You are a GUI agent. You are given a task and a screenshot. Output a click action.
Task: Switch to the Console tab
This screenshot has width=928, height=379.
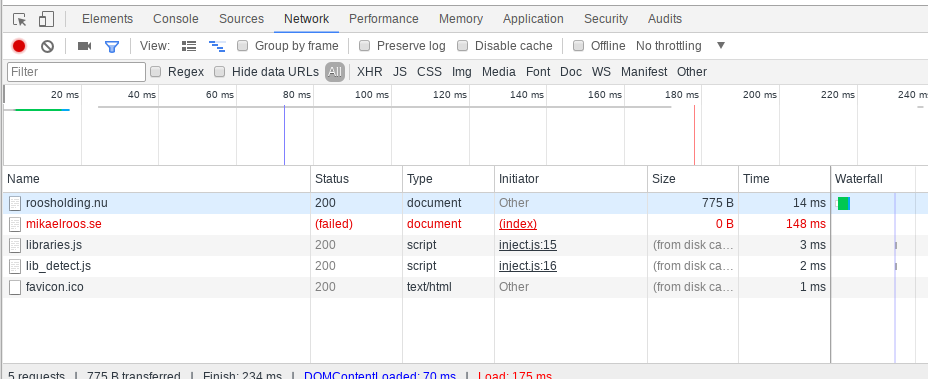coord(176,19)
